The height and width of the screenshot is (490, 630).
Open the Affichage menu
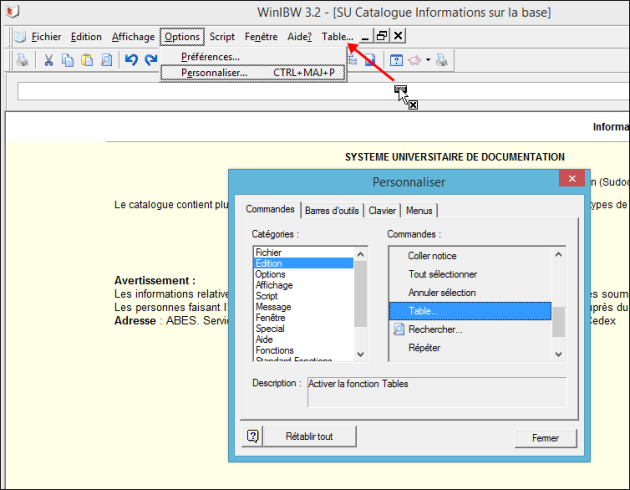(x=133, y=37)
